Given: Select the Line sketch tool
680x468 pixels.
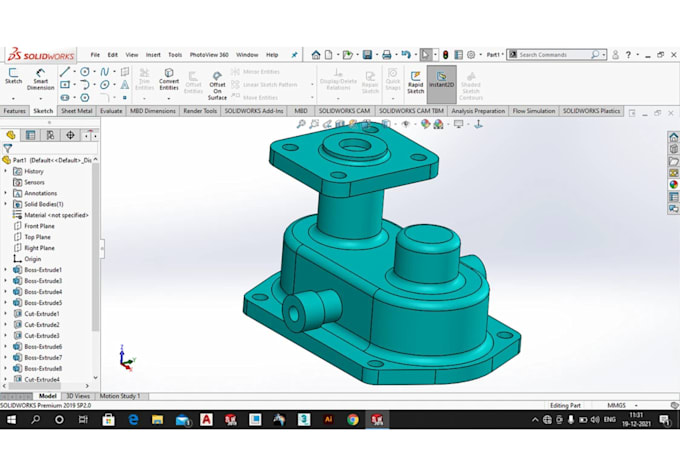Looking at the screenshot, I should [65, 72].
